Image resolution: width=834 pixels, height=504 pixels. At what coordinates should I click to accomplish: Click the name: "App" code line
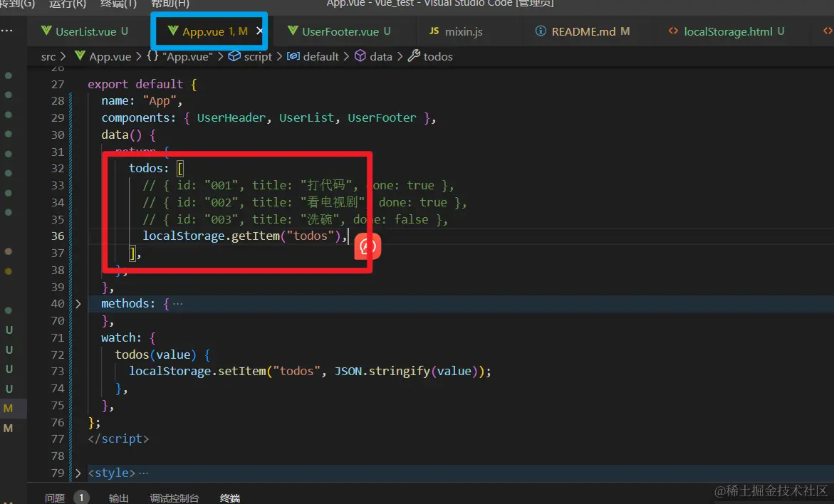click(142, 101)
